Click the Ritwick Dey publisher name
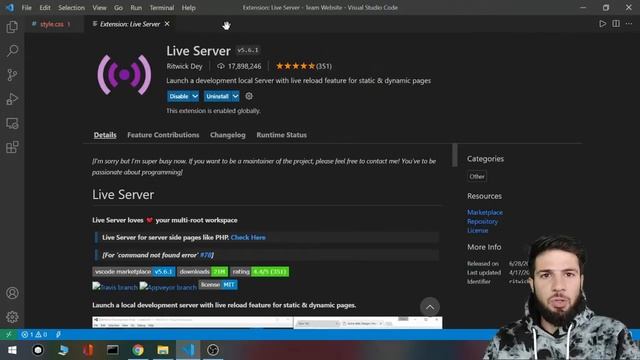The width and height of the screenshot is (640, 360). 184,66
